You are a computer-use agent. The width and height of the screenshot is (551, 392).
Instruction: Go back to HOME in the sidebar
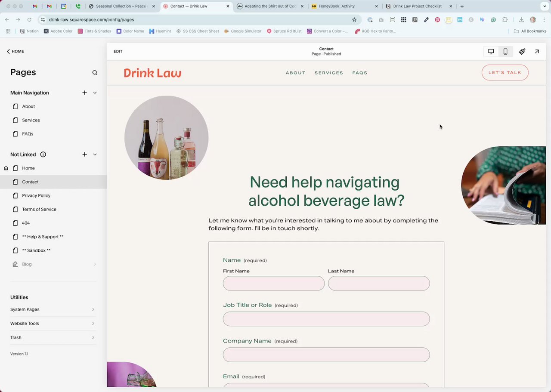(x=15, y=52)
